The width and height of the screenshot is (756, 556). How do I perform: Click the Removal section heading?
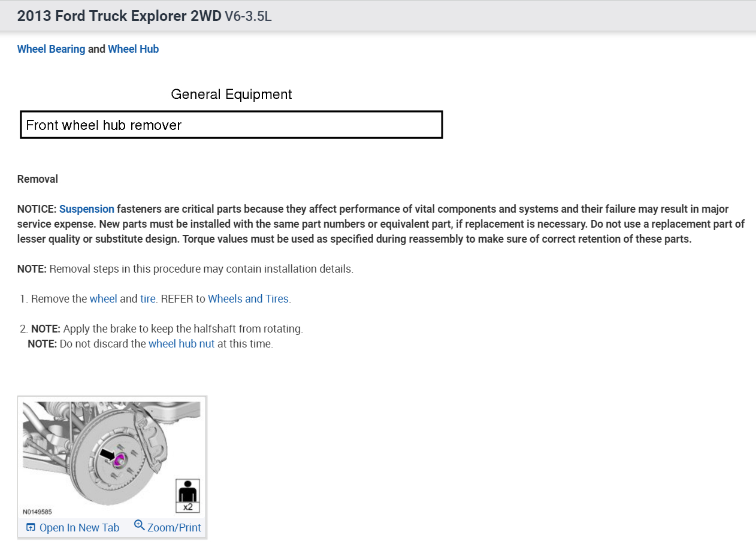pyautogui.click(x=38, y=179)
